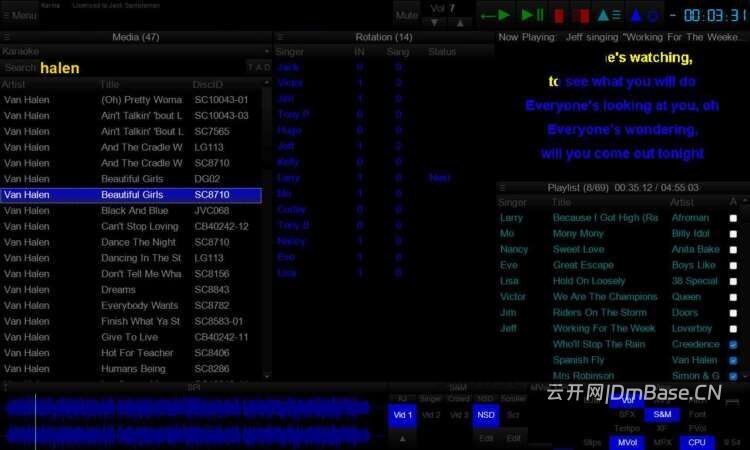This screenshot has height=450, width=750.
Task: Click the icon at the waveform panel's left corner
Action: tap(6, 387)
